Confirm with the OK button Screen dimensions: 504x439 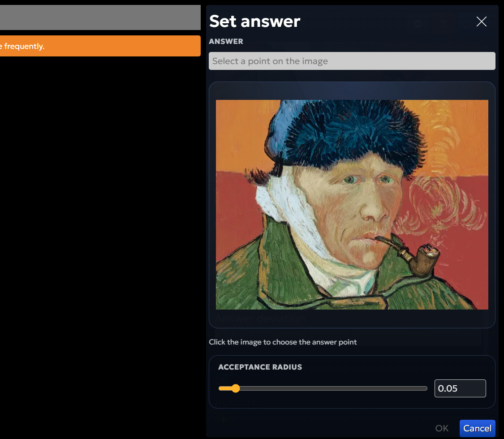coord(442,428)
